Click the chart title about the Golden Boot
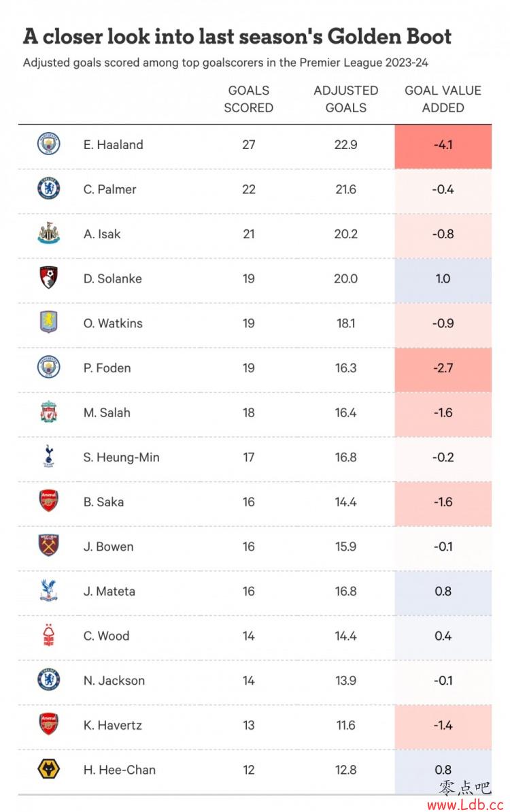Screen dimensions: 510x812 [237, 36]
